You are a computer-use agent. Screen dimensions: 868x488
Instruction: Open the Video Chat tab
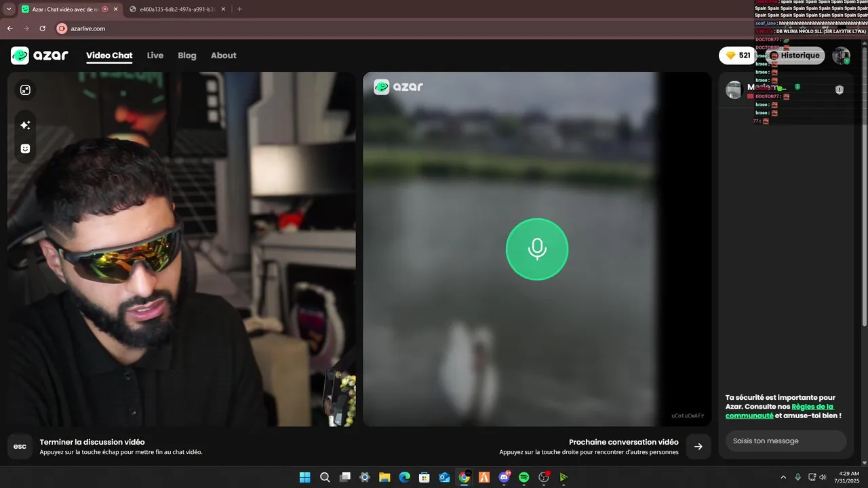109,56
